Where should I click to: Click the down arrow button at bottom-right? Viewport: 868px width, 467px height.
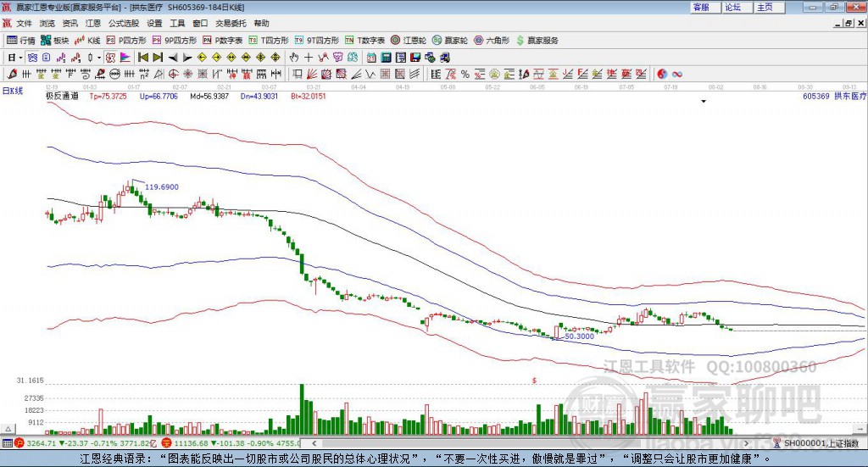point(860,429)
